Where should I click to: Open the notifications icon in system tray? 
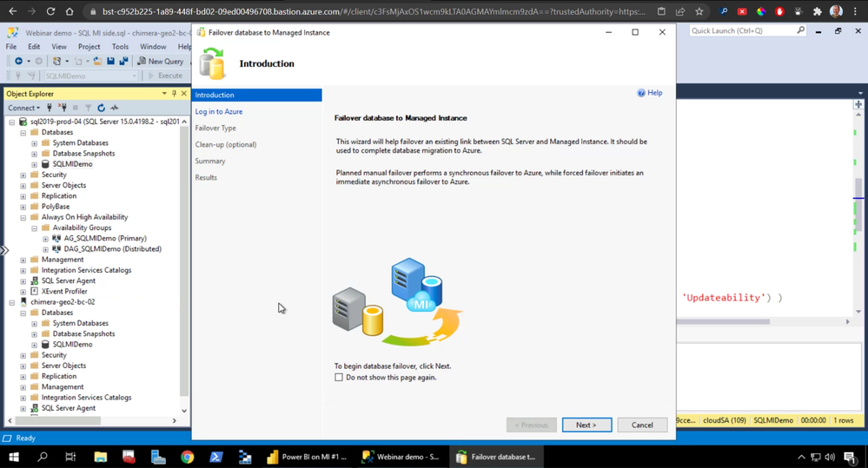pyautogui.click(x=850, y=457)
